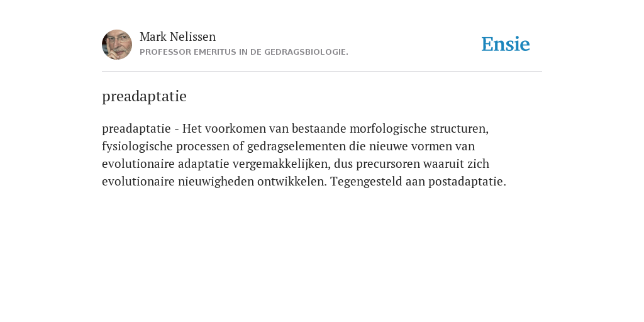Select the subtitle 'Professor emeritus in de gedragsbiologie'

pyautogui.click(x=244, y=52)
